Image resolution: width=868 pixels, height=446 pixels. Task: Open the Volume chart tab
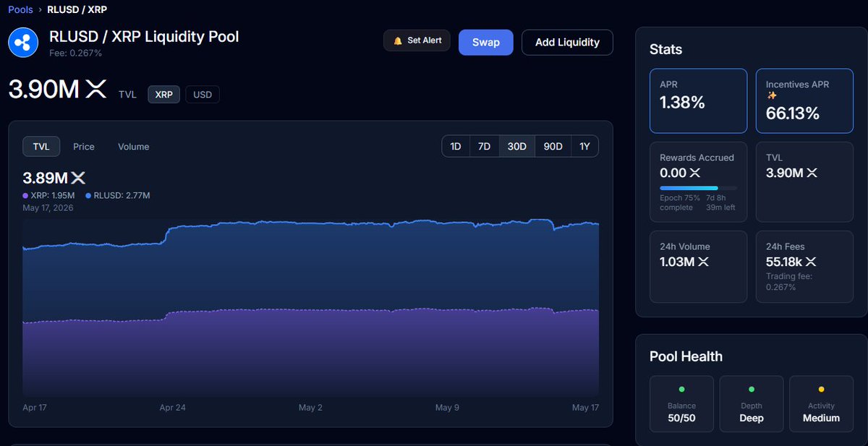click(x=134, y=147)
